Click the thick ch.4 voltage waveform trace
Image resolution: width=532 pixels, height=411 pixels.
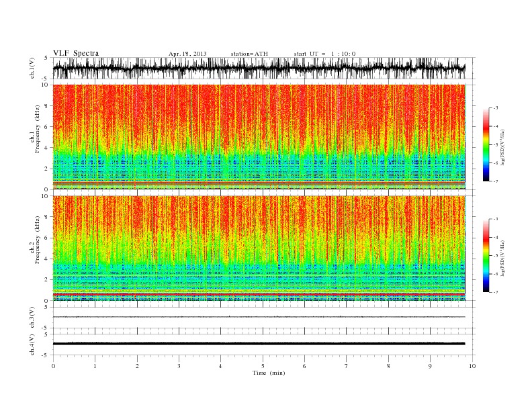point(259,344)
